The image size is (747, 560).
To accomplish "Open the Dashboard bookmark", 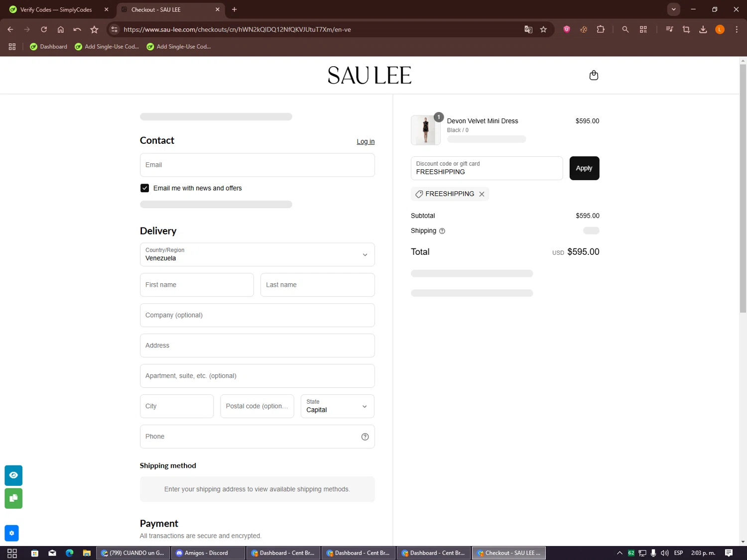I will click(48, 46).
